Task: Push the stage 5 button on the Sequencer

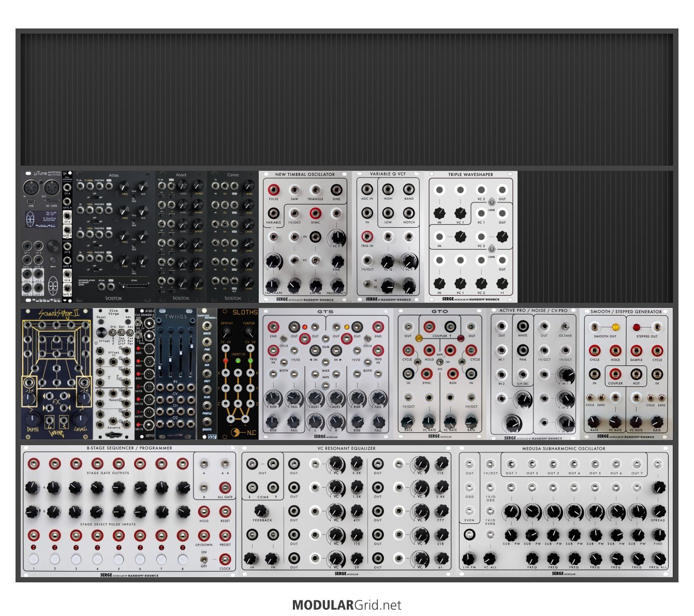Action: (x=119, y=560)
